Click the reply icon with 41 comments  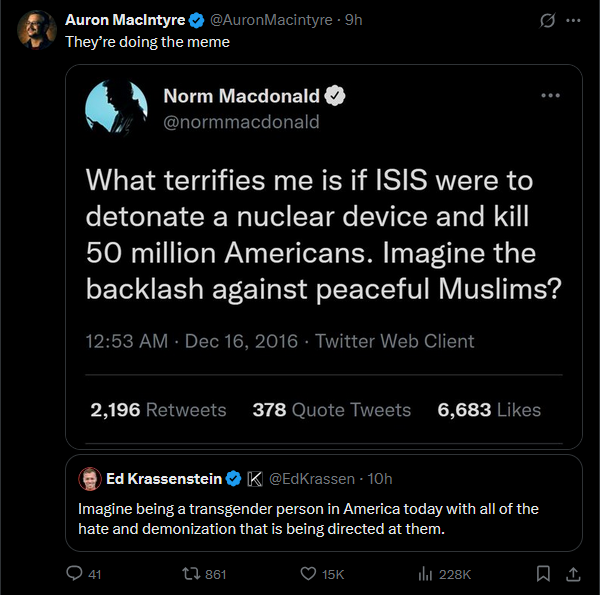pos(73,574)
